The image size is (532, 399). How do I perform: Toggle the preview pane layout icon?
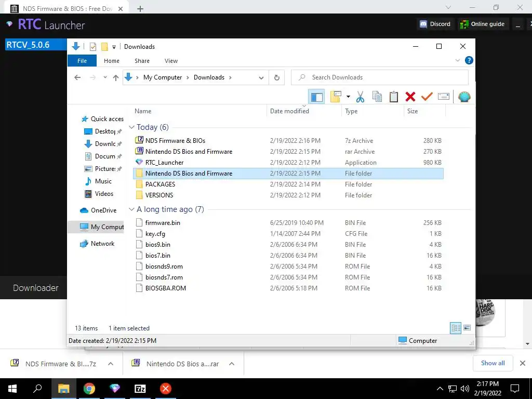[316, 97]
